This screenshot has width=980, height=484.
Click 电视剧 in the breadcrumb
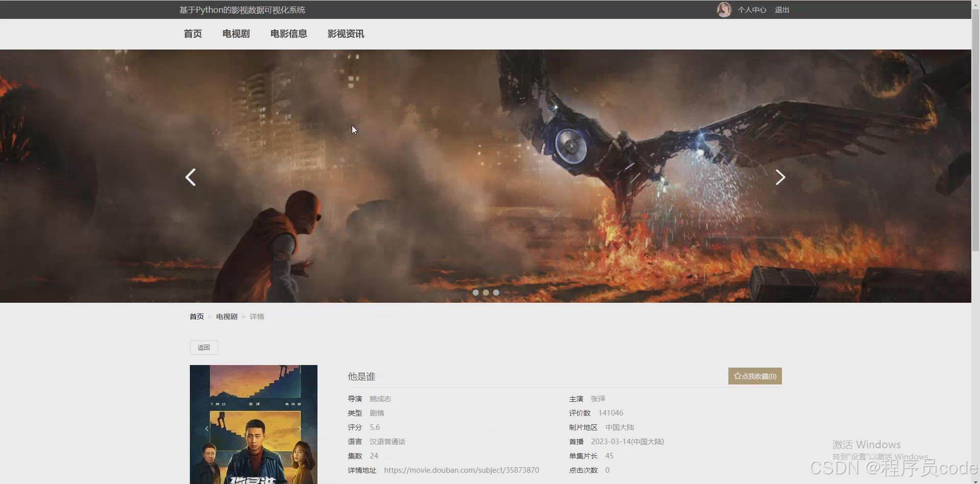(227, 317)
